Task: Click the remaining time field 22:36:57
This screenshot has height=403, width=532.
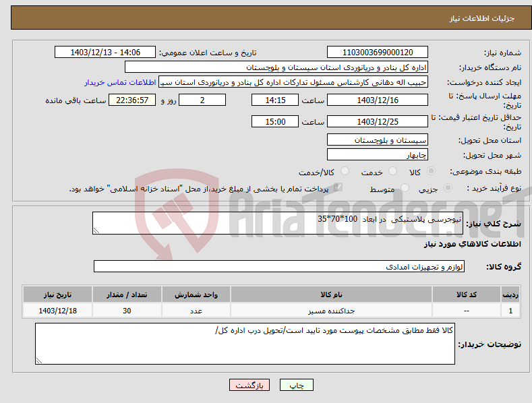Action: coord(132,100)
